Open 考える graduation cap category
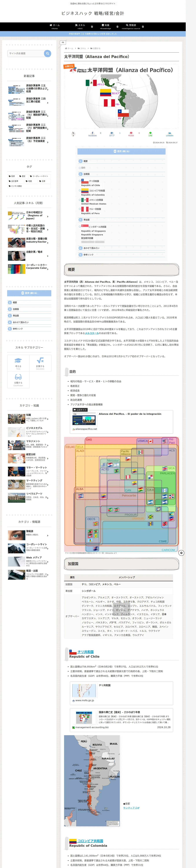The height and width of the screenshot is (868, 196). pos(18,363)
